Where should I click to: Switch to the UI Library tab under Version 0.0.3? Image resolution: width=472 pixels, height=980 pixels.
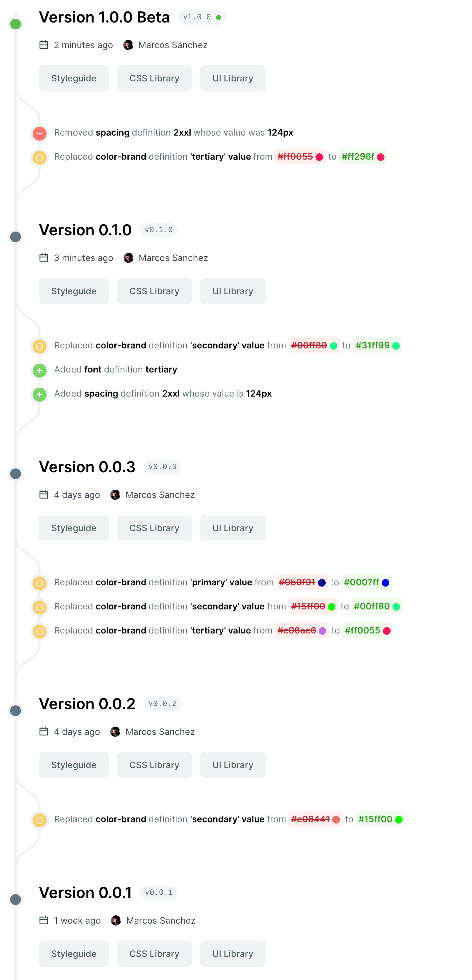coord(233,528)
